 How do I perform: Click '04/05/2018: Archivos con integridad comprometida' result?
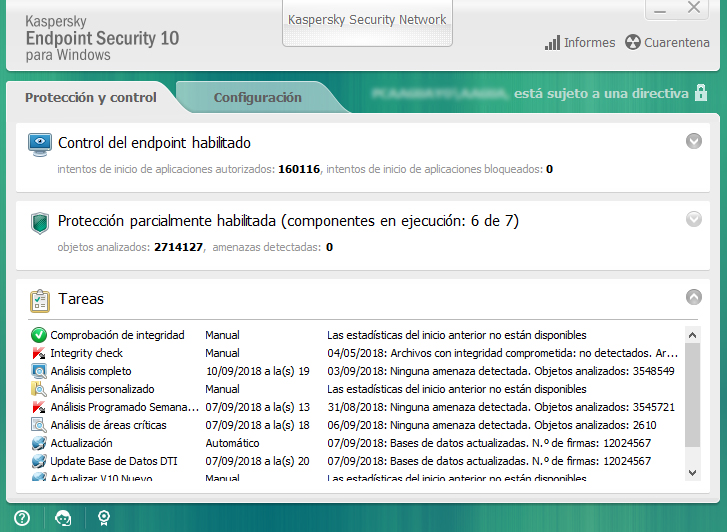click(503, 353)
